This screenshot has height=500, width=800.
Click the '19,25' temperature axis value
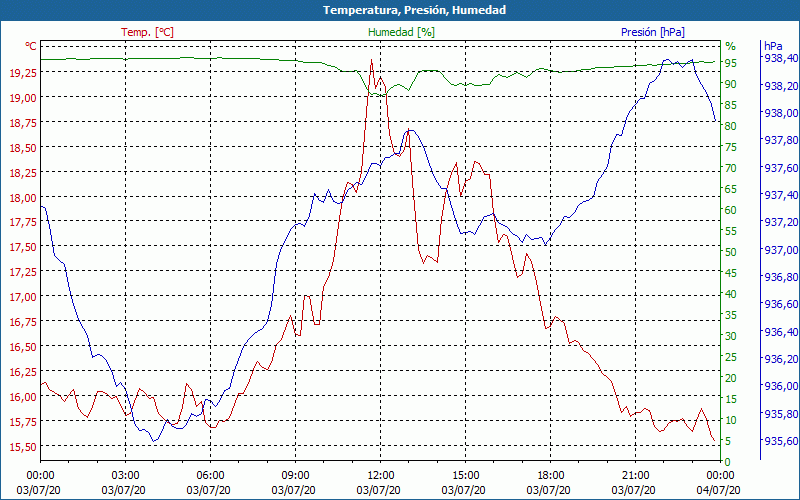[23, 72]
